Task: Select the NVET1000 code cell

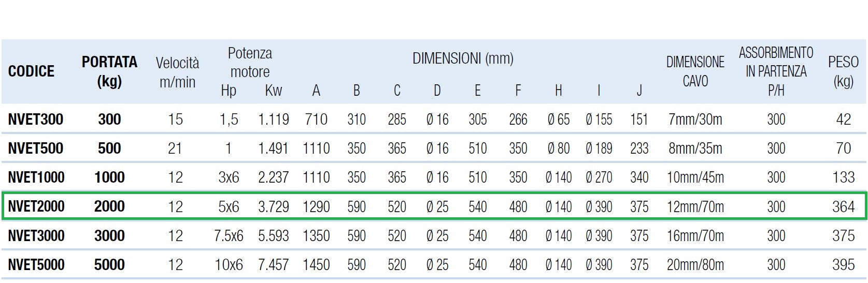Action: tap(36, 177)
